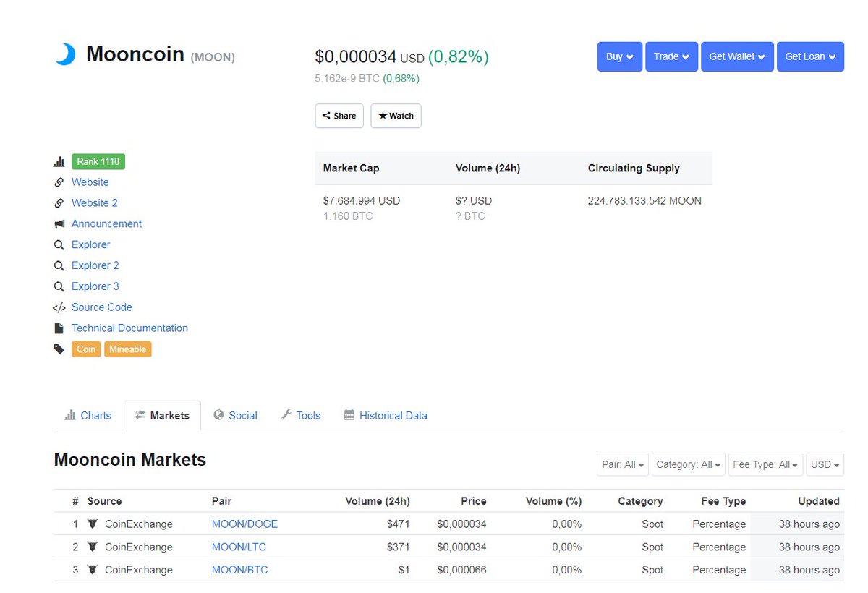Click the Share button
Image resolution: width=868 pixels, height=593 pixels.
[339, 116]
